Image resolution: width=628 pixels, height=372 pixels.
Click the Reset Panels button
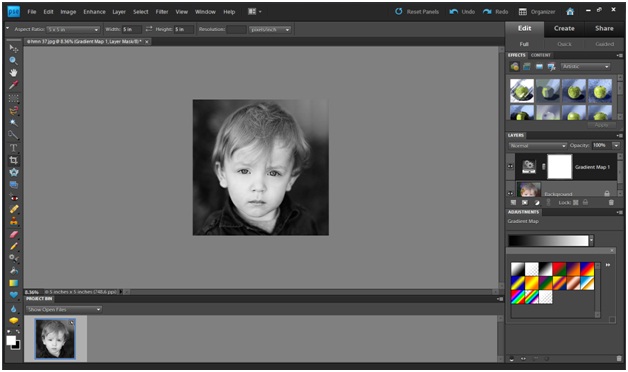(417, 12)
